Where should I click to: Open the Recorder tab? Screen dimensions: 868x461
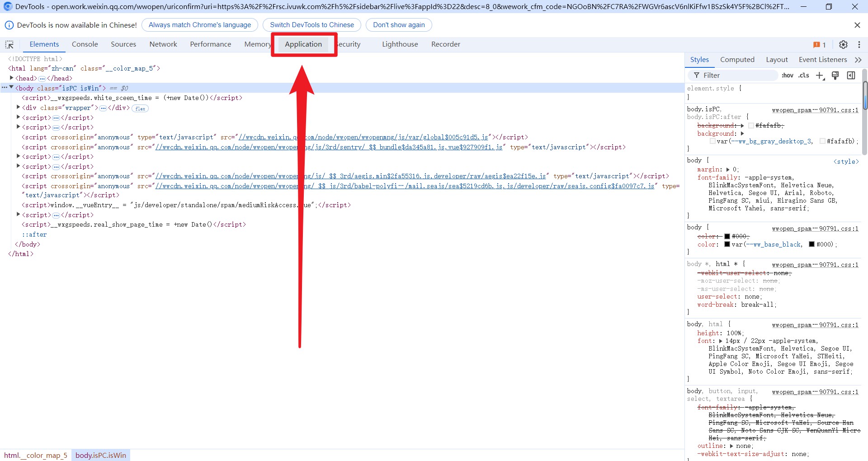point(446,44)
